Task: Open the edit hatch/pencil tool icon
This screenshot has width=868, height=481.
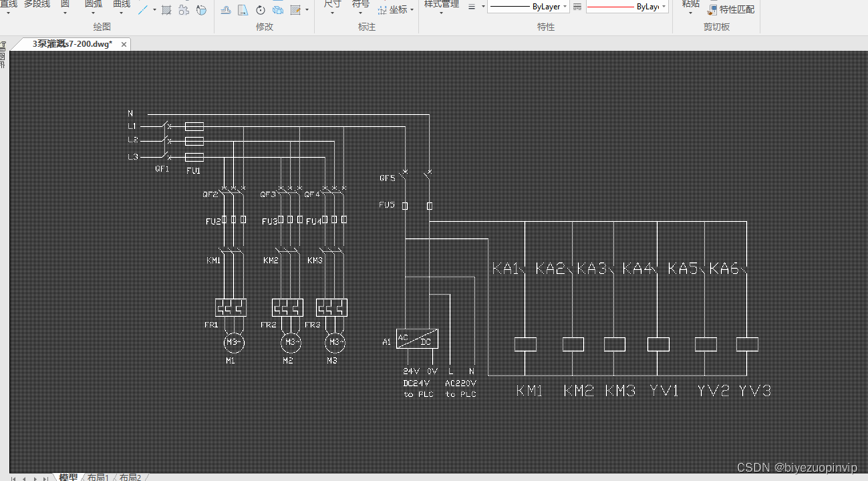Action: (x=295, y=10)
